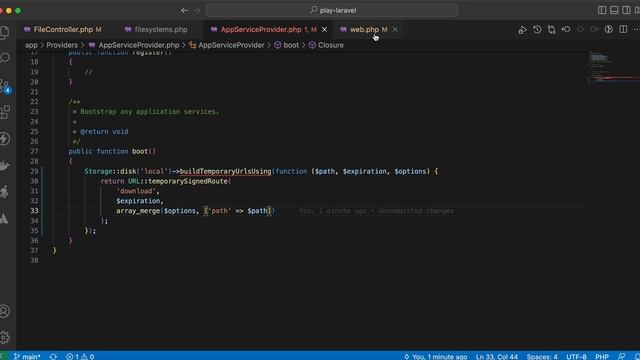Screen dimensions: 640x360
Task: Click $expiration on line 32
Action: click(138, 201)
